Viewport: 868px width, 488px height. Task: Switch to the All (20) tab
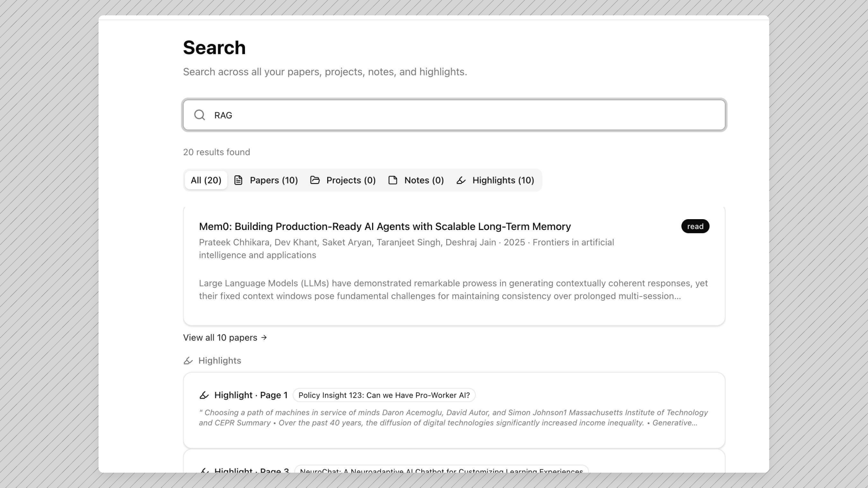206,180
